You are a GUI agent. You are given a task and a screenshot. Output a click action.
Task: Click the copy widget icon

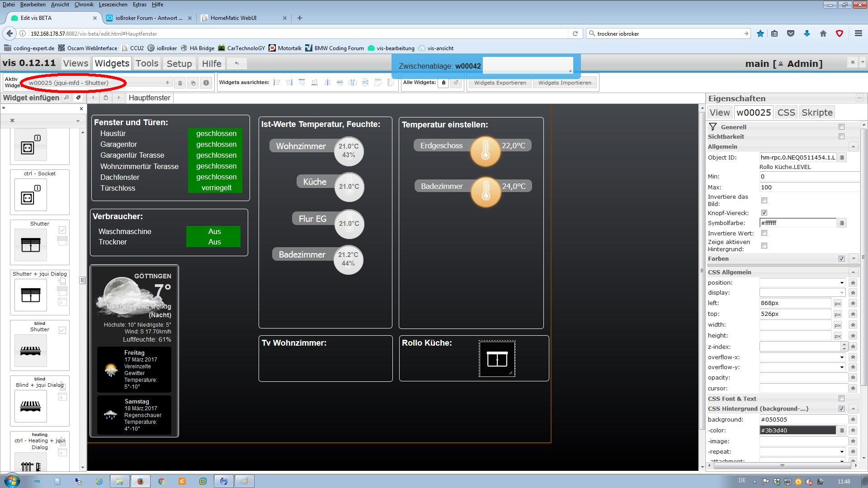[193, 83]
